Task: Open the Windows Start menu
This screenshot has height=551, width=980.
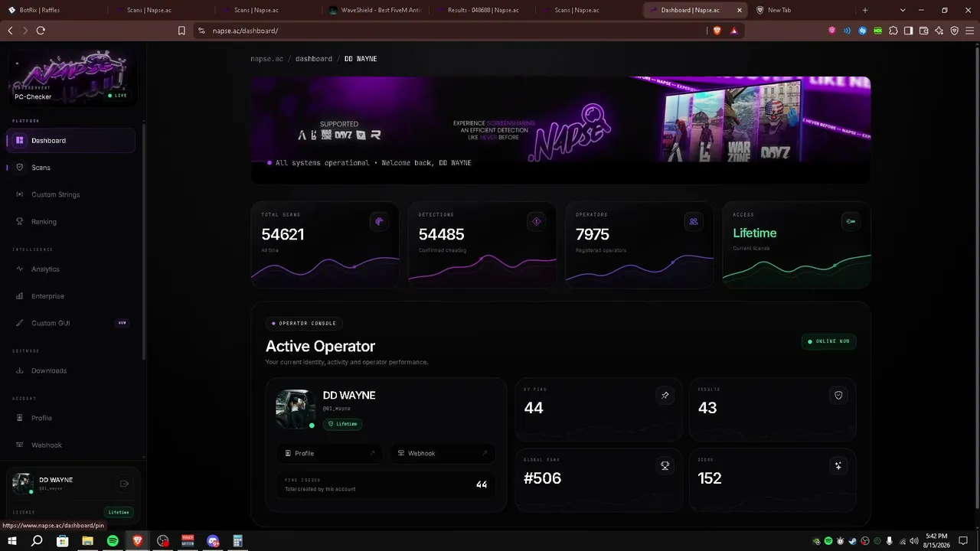Action: (x=11, y=541)
